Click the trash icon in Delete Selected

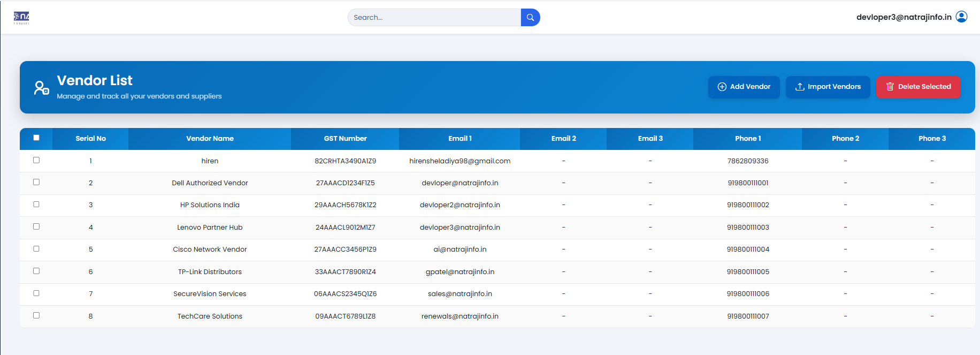click(890, 87)
